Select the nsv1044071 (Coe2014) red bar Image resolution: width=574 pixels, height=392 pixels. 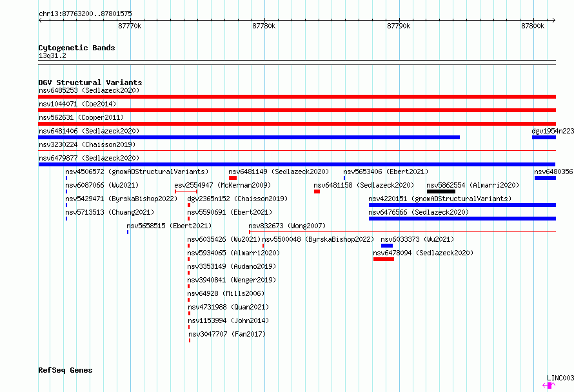click(x=297, y=110)
